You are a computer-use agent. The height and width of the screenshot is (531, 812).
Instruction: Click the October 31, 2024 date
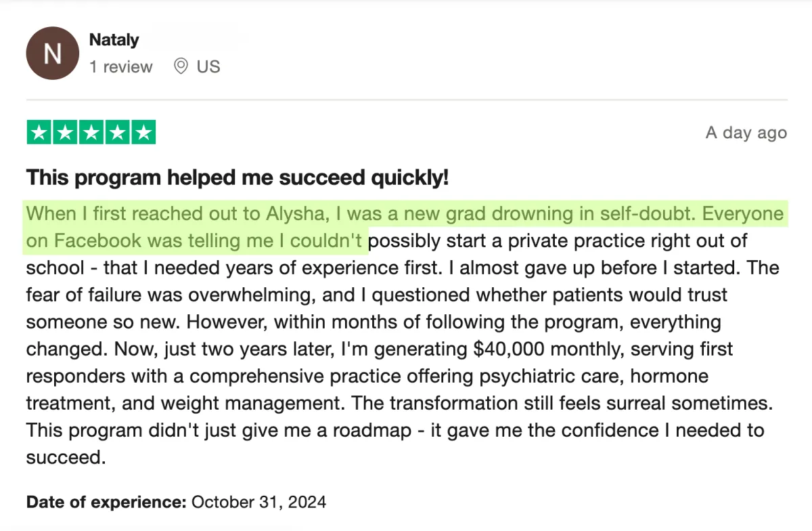point(259,502)
